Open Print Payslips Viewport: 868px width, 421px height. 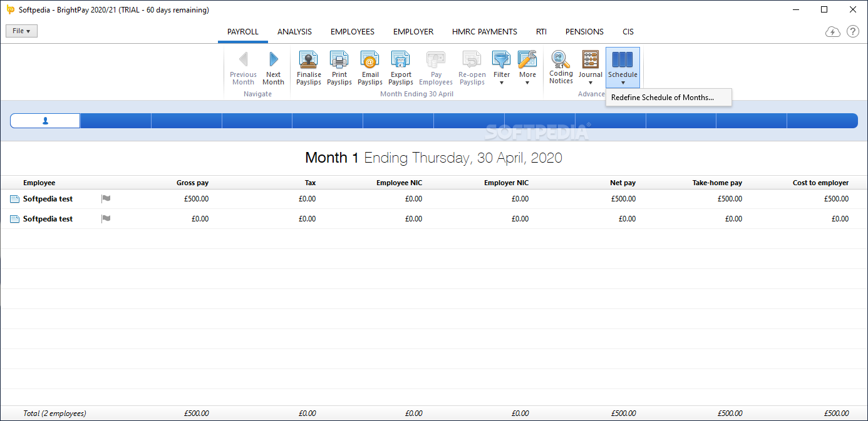tap(339, 68)
